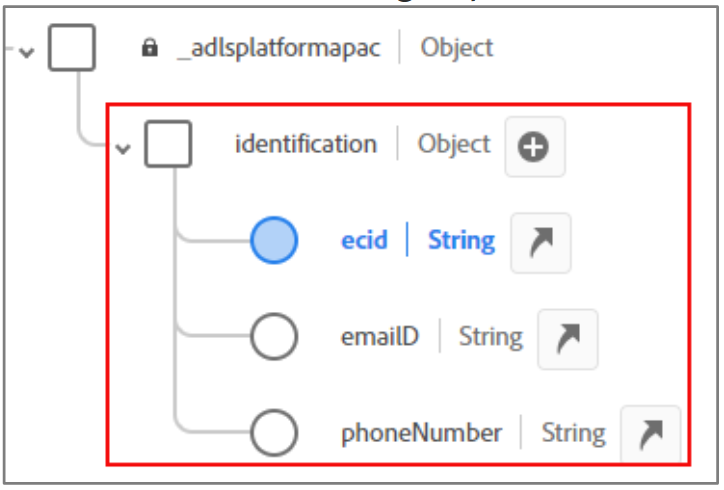Open the arrow button next to ecid String
The image size is (724, 490).
tap(541, 243)
